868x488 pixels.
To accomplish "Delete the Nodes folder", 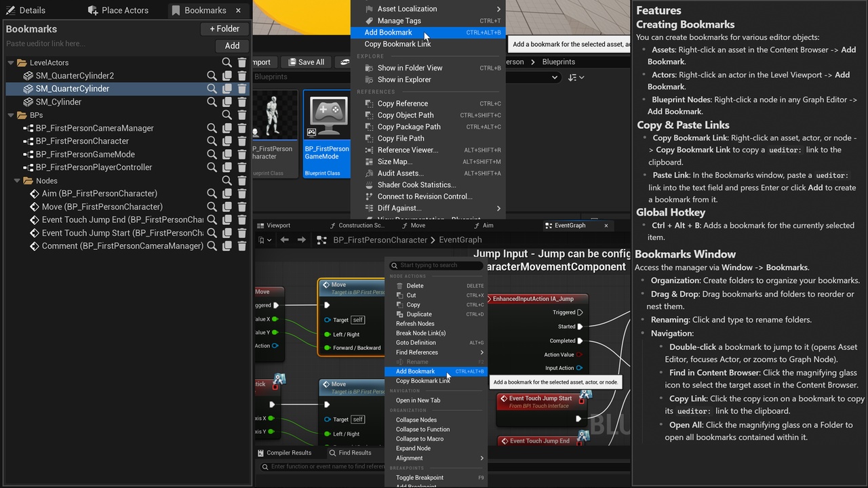I will click(242, 181).
